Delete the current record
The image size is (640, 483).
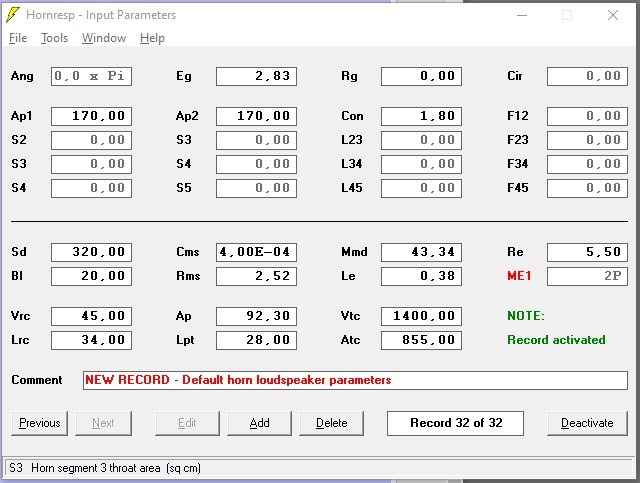coord(331,423)
